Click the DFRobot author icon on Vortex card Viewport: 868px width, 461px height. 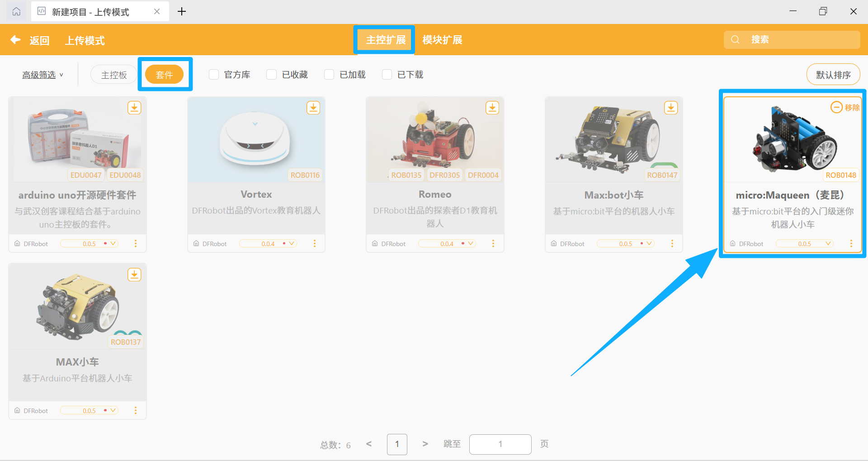click(x=196, y=243)
